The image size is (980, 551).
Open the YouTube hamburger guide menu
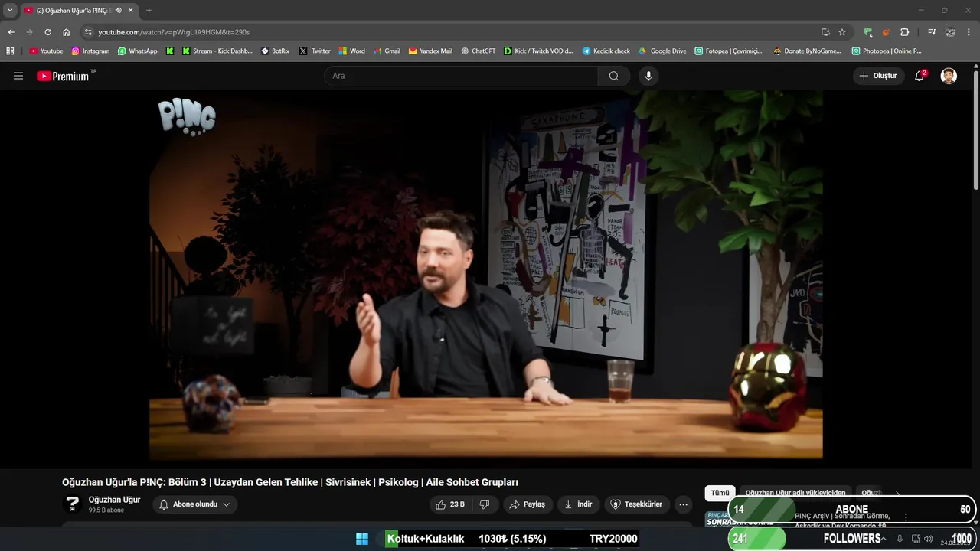pyautogui.click(x=18, y=76)
